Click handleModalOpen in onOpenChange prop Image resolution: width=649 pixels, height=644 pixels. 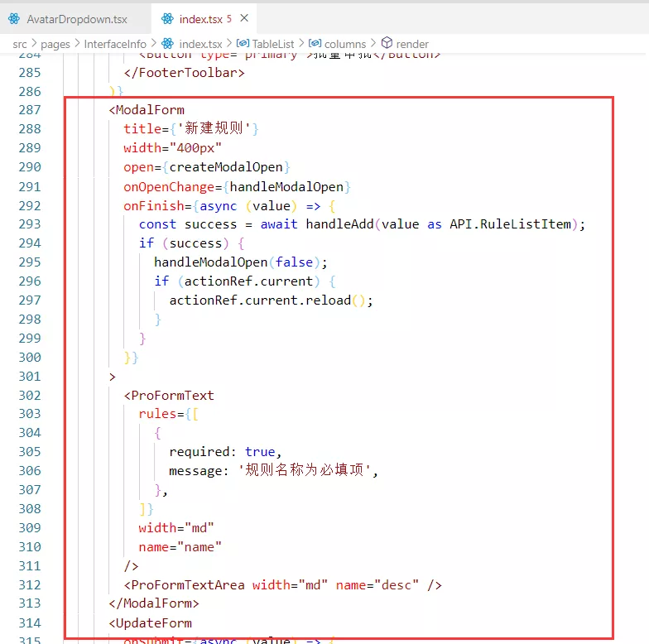click(286, 187)
